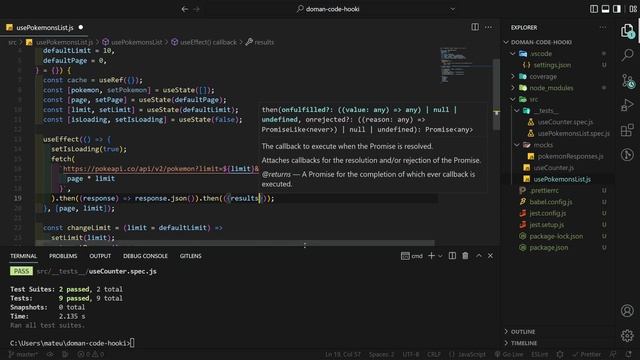The height and width of the screenshot is (360, 640).
Task: Open the Explorer view in activity bar
Action: [627, 31]
